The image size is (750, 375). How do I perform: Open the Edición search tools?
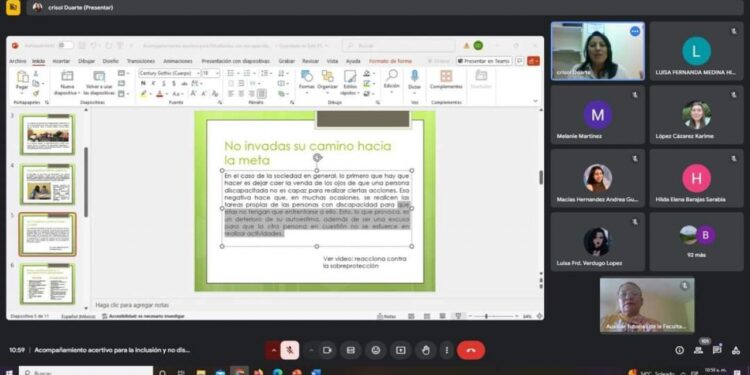[392, 80]
